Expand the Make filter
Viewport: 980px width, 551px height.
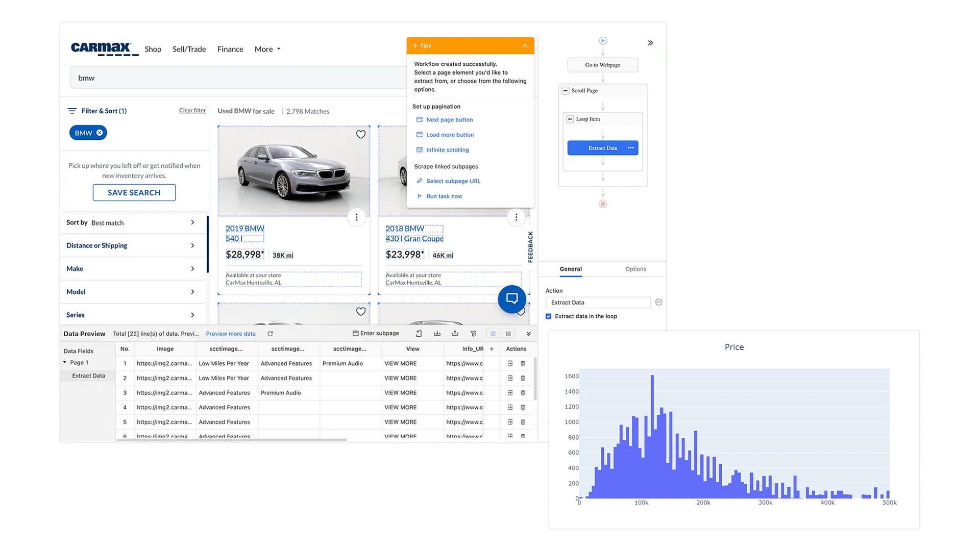132,268
